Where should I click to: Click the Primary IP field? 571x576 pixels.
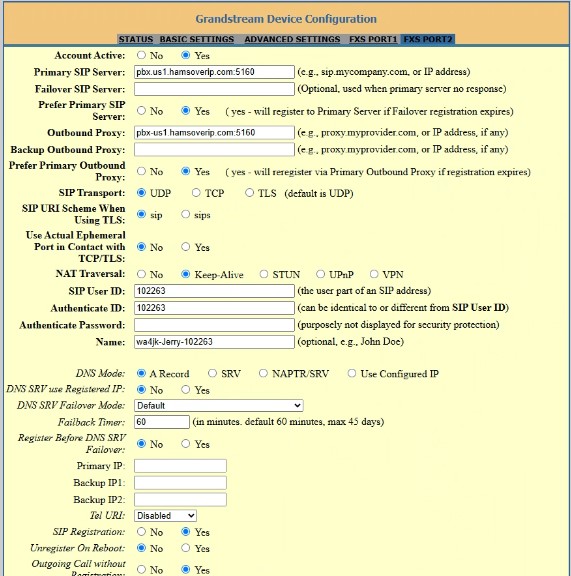tap(180, 466)
